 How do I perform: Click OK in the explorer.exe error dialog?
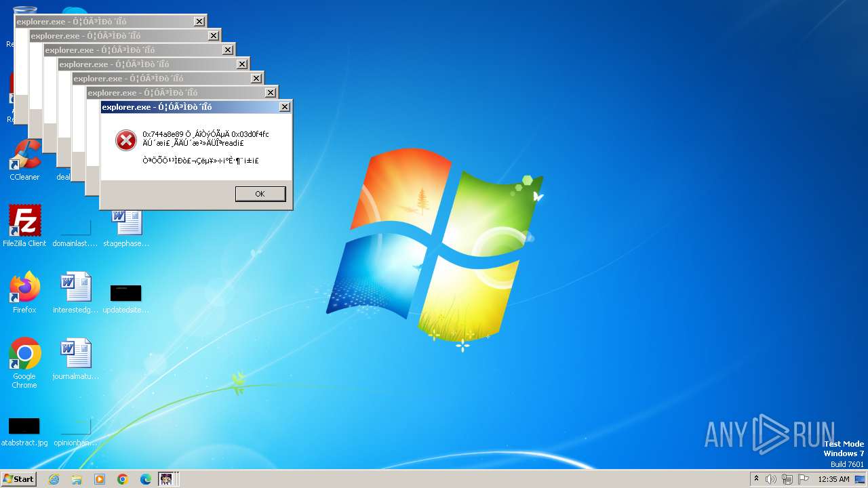260,194
